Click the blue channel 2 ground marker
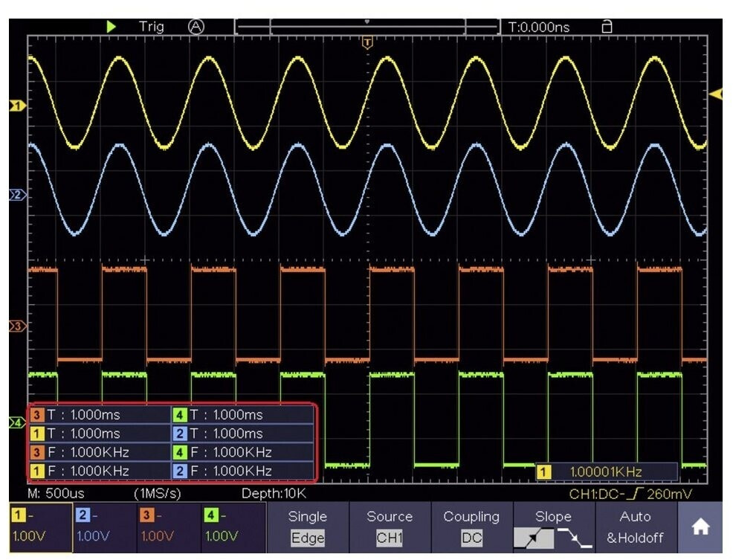Image resolution: width=733 pixels, height=560 pixels. pyautogui.click(x=16, y=195)
